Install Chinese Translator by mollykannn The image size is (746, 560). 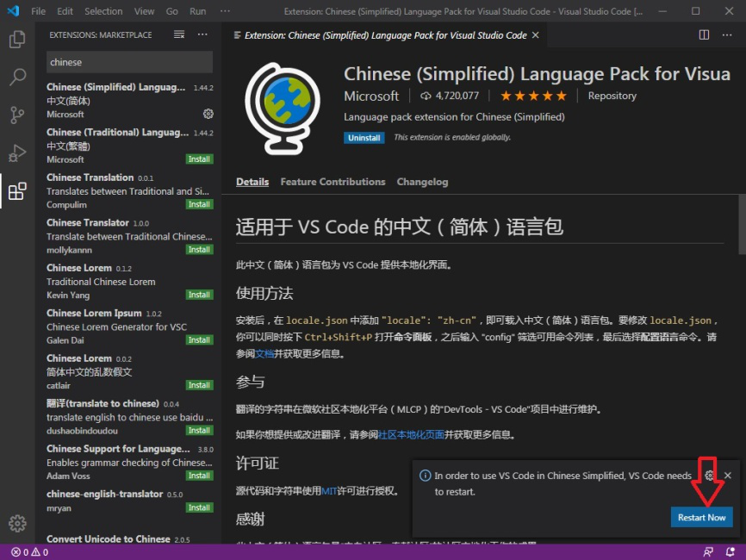tap(199, 249)
